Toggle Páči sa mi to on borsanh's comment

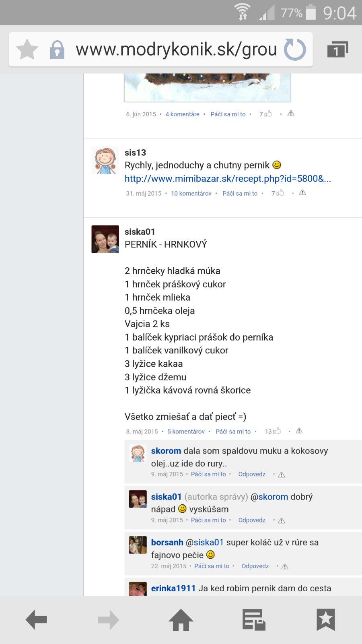[x=212, y=566]
